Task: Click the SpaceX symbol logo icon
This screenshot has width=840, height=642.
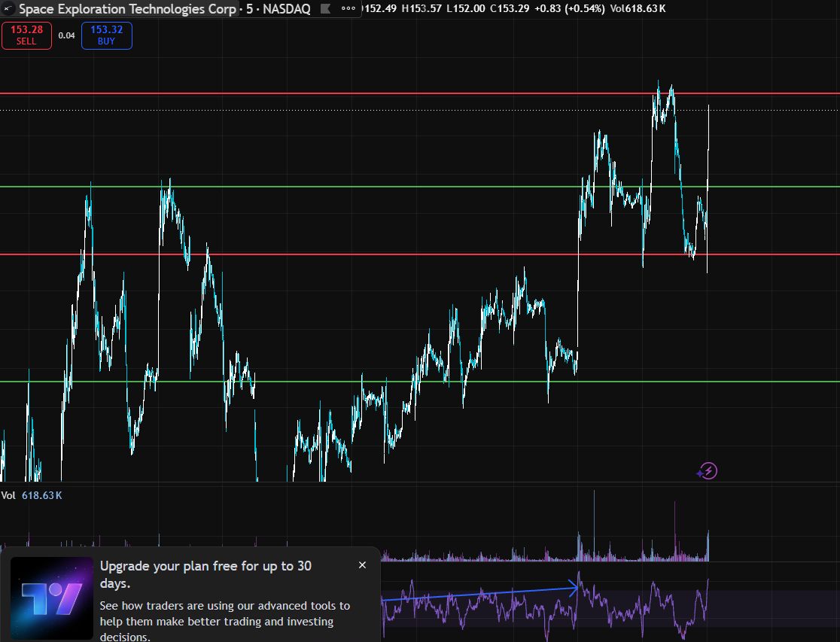Action: point(8,8)
